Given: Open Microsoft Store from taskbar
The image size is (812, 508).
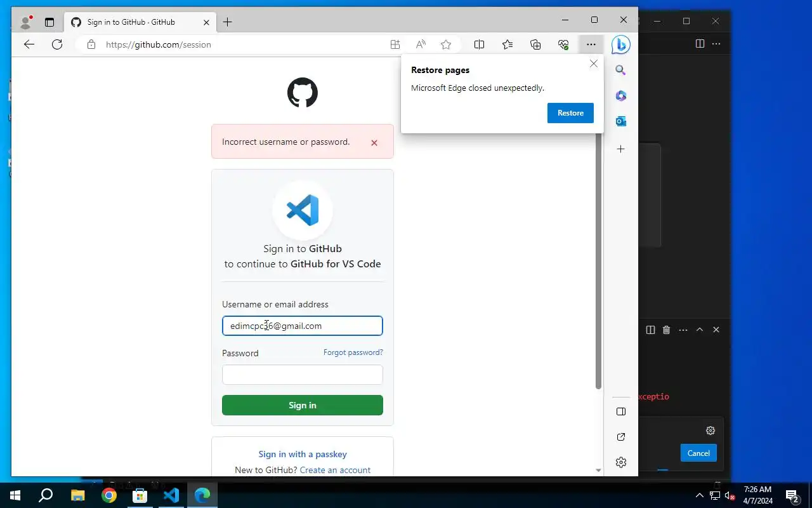Looking at the screenshot, I should [140, 495].
